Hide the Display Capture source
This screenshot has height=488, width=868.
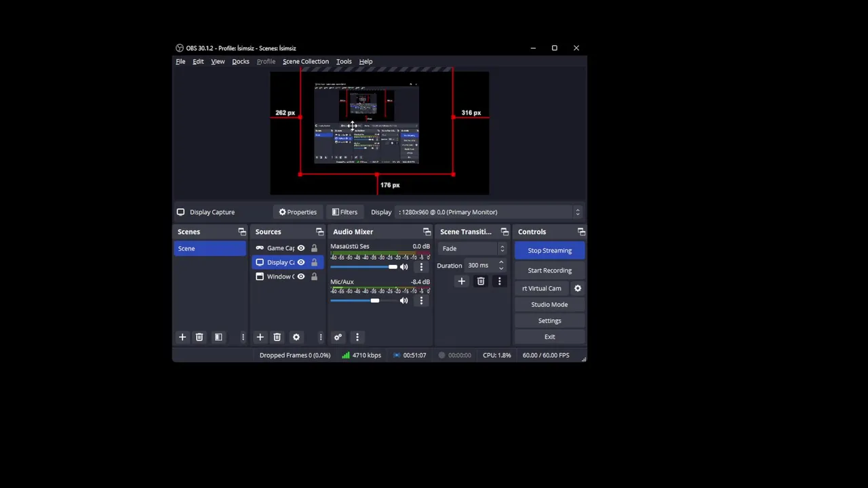301,262
